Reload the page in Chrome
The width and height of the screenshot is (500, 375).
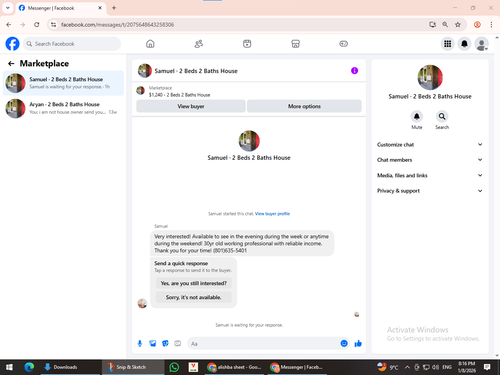click(x=37, y=25)
